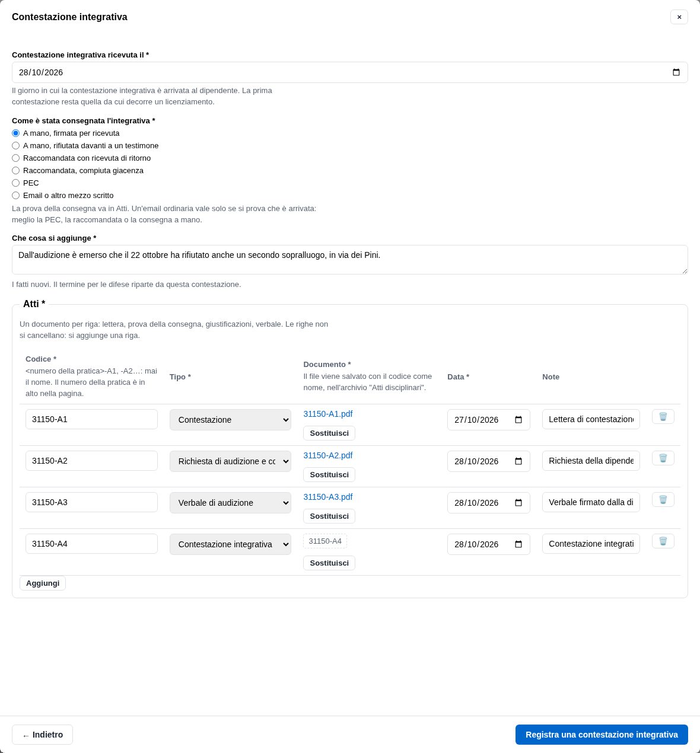Open calendar picker for the received date
The width and height of the screenshot is (700, 753).
(676, 72)
